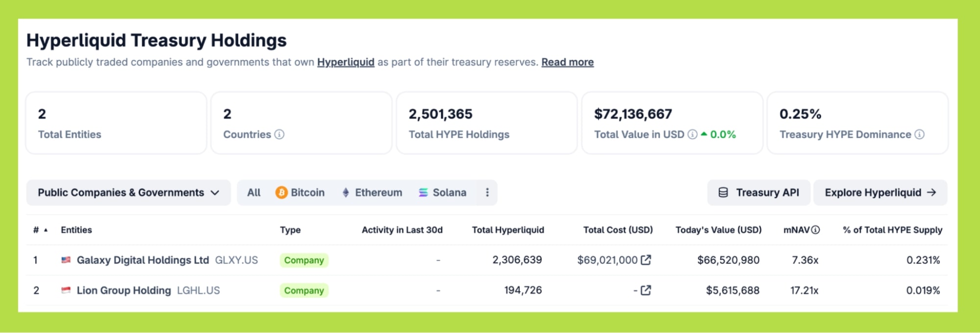The height and width of the screenshot is (333, 980).
Task: Select the All filter tab
Action: 254,192
